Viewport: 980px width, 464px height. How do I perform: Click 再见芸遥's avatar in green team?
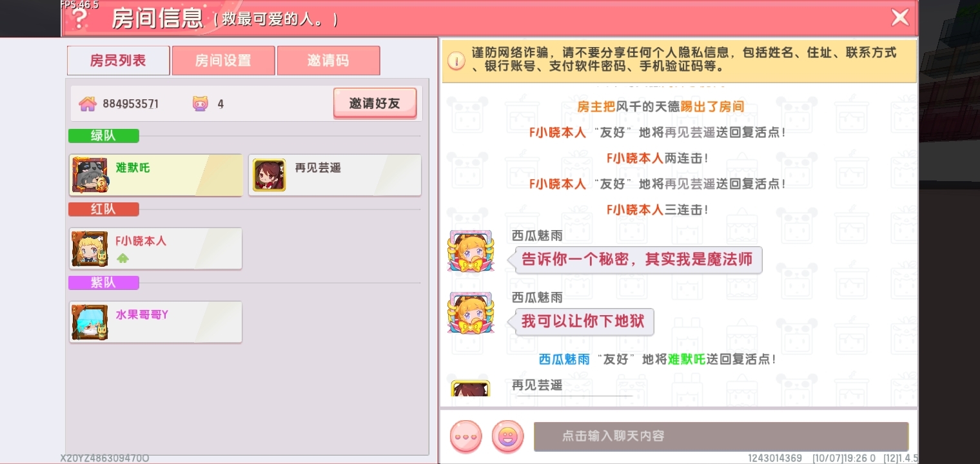(269, 175)
